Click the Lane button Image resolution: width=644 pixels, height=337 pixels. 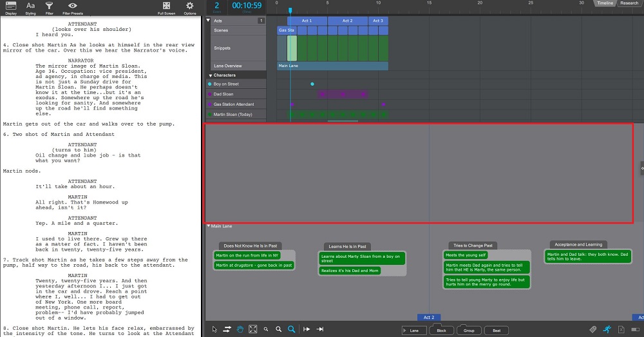[414, 331]
